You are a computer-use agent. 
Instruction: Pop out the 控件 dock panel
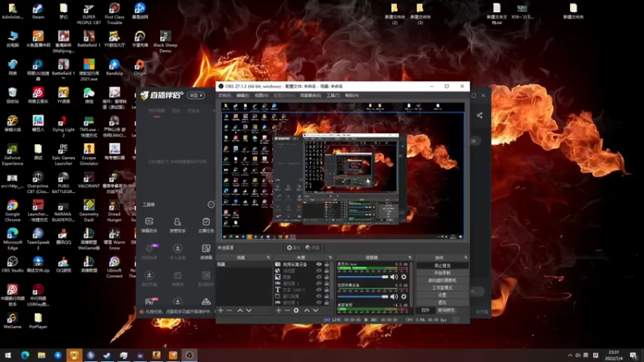tap(466, 257)
